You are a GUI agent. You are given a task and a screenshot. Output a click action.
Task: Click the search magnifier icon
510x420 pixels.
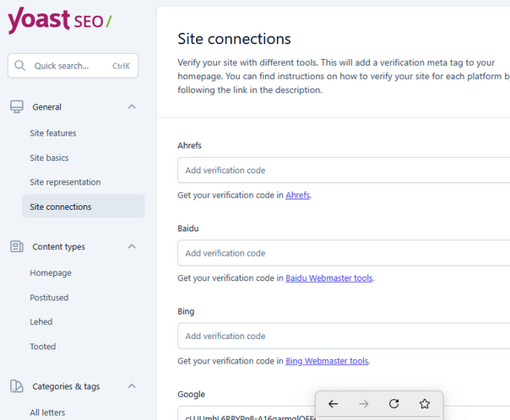point(20,66)
